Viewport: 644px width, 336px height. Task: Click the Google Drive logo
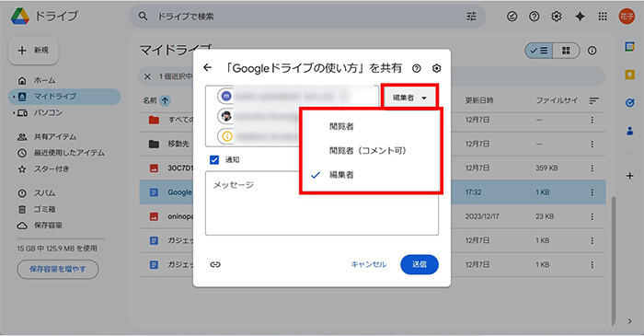point(19,17)
